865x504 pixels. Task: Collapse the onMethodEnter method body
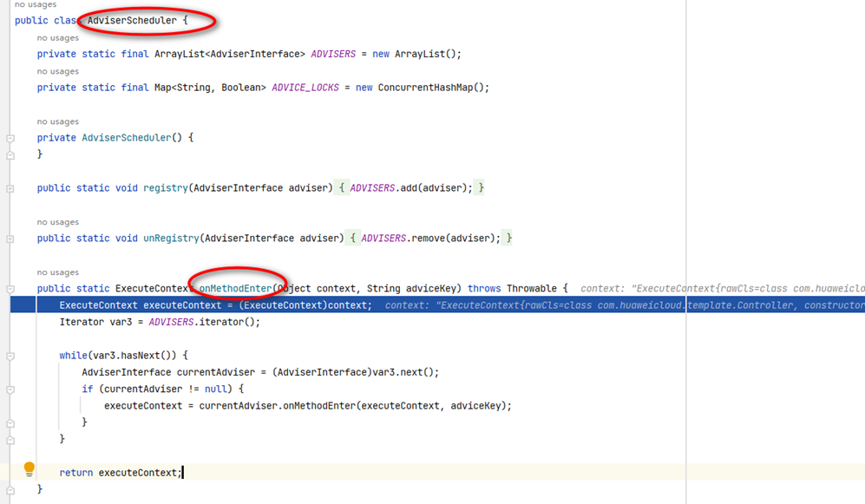pyautogui.click(x=9, y=288)
